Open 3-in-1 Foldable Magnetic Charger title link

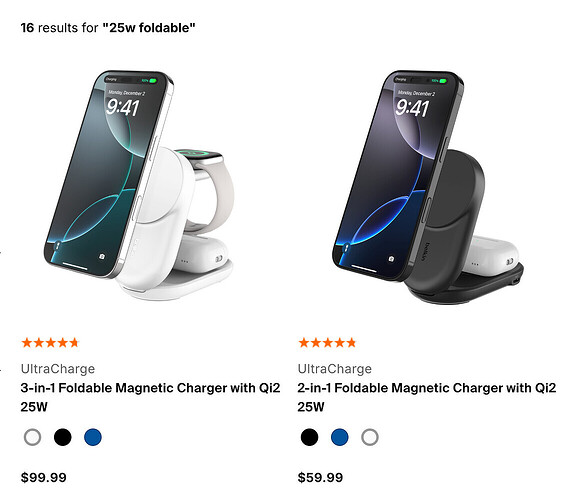coord(150,397)
